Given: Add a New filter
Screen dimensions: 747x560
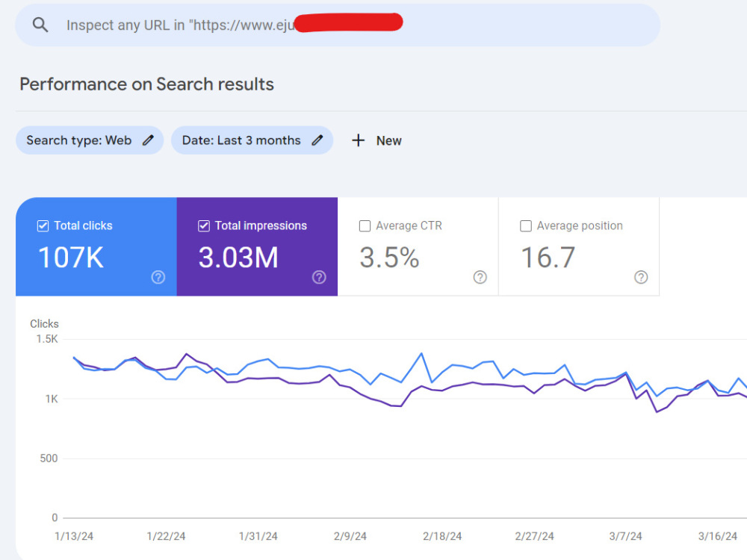Looking at the screenshot, I should [376, 140].
